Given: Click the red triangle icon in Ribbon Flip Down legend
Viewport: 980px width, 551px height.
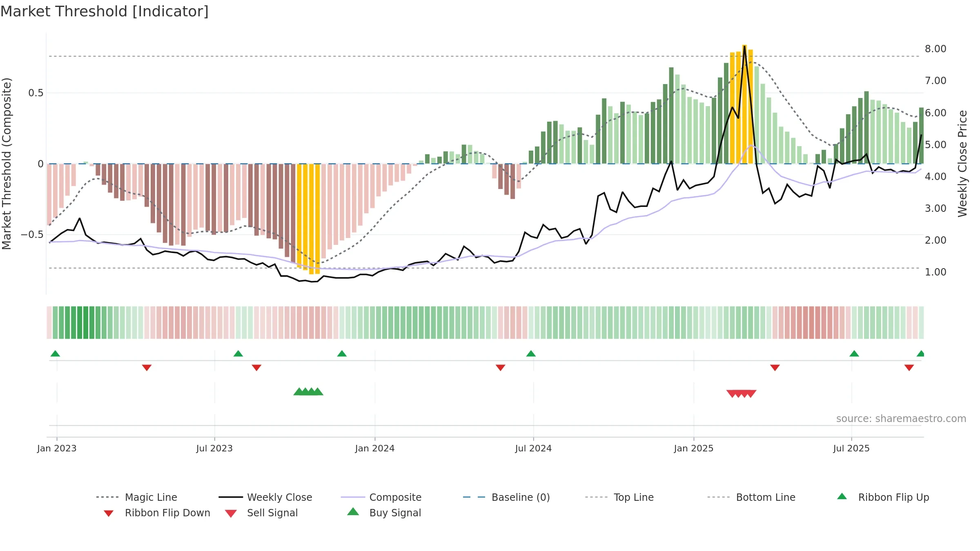Looking at the screenshot, I should pyautogui.click(x=109, y=513).
